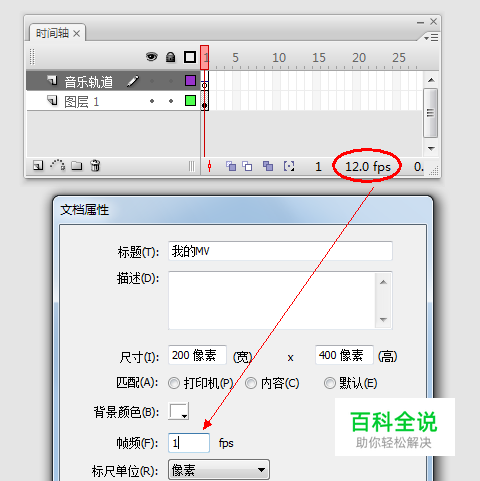Screen dimensions: 480x481
Task: Click the timeline scroll down arrow
Action: (x=431, y=148)
